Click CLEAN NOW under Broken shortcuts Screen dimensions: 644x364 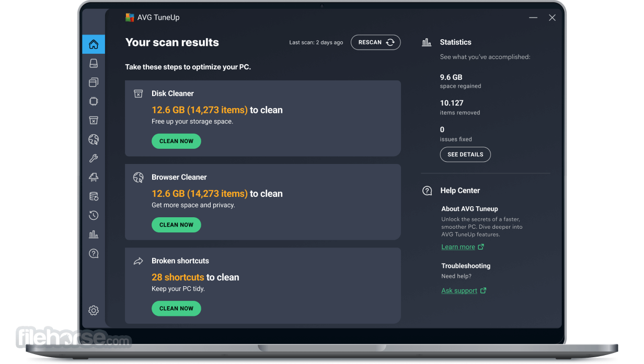pyautogui.click(x=176, y=308)
